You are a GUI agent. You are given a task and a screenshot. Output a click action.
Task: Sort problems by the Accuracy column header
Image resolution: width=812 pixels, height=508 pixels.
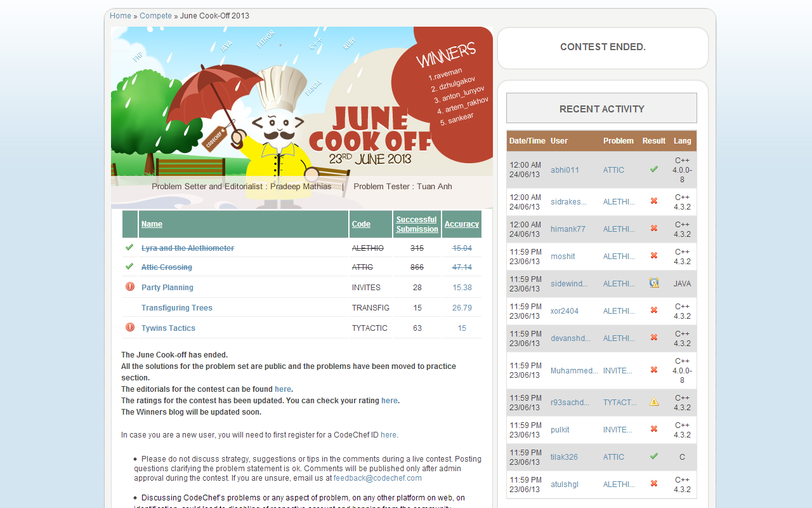[461, 224]
